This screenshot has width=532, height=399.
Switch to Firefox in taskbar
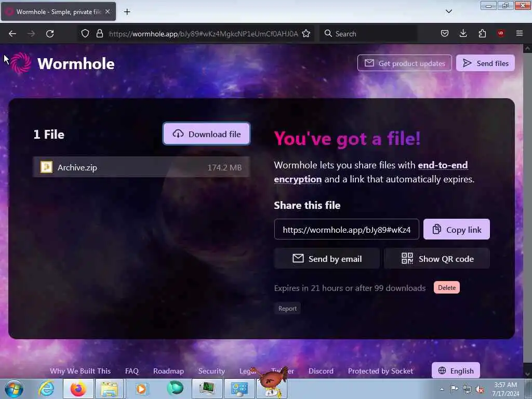(78, 389)
